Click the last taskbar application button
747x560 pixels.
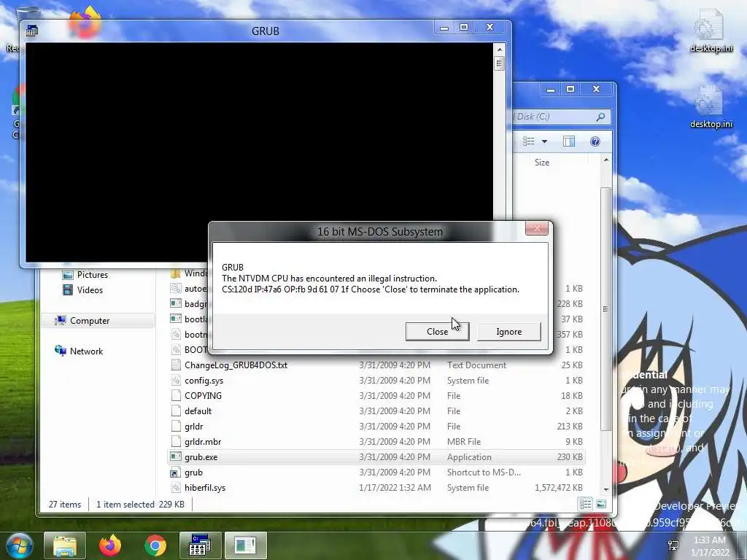click(x=245, y=545)
